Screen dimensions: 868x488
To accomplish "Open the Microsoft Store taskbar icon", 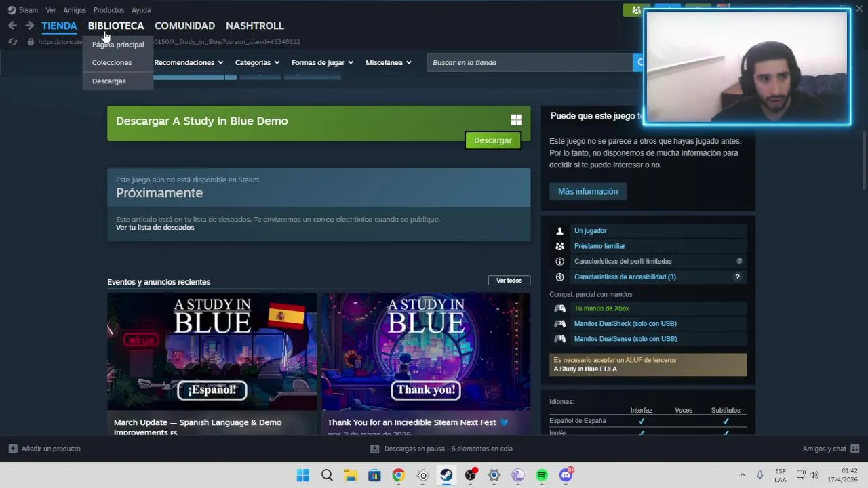I will coord(374,475).
